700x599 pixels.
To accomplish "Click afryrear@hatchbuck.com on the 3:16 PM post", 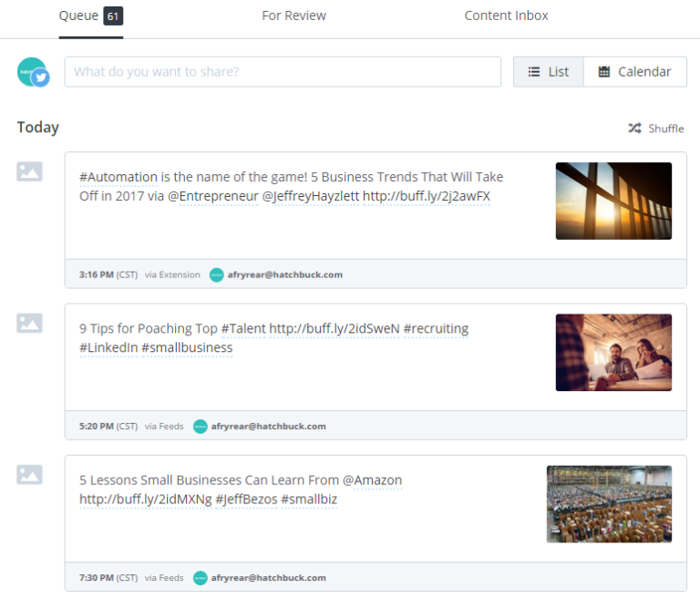I will [x=284, y=274].
